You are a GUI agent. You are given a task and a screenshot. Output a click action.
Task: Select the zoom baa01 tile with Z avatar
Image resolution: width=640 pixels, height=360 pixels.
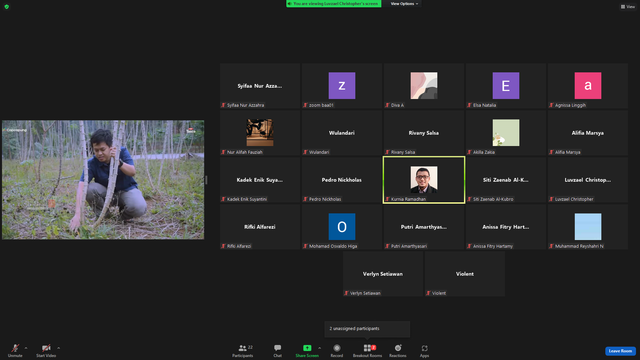[x=342, y=86]
